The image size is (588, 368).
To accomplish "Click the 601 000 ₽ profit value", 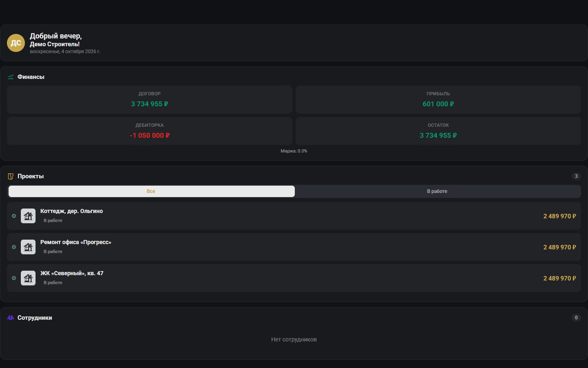I will coord(438,104).
